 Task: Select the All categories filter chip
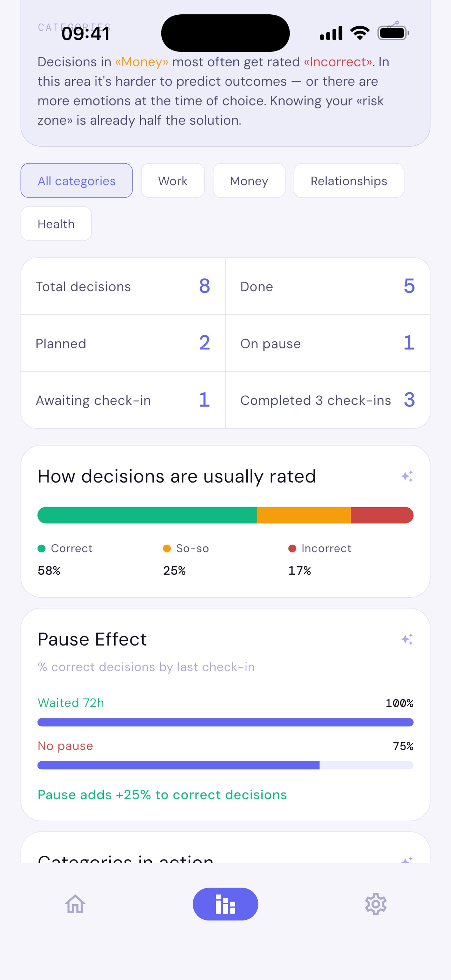point(76,181)
